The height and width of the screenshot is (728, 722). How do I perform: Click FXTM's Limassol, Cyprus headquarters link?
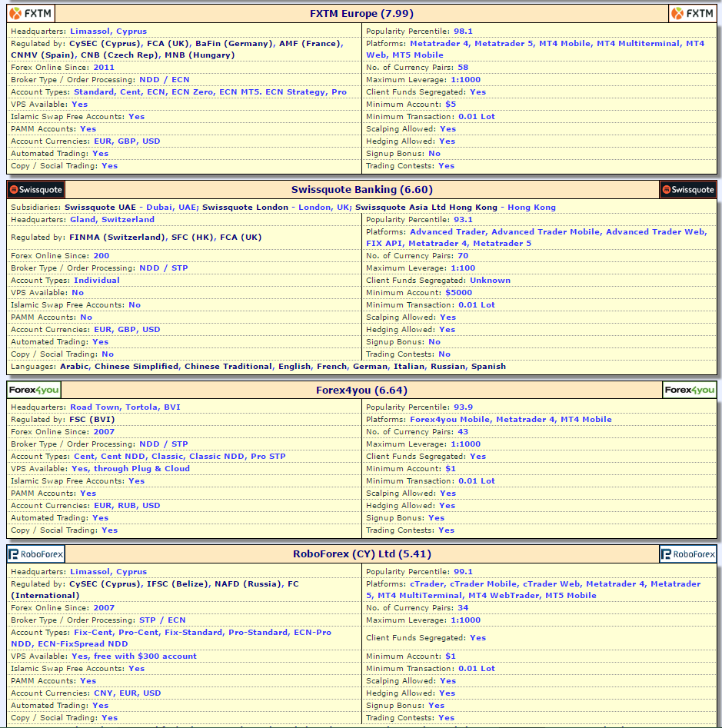(x=108, y=31)
